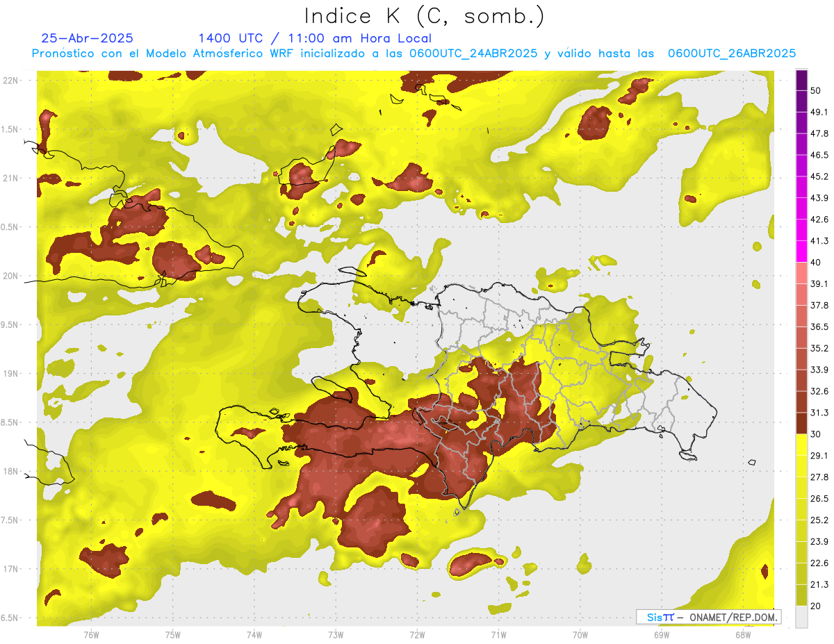
Task: Click the '46.5' colorbar label
Action: (819, 155)
